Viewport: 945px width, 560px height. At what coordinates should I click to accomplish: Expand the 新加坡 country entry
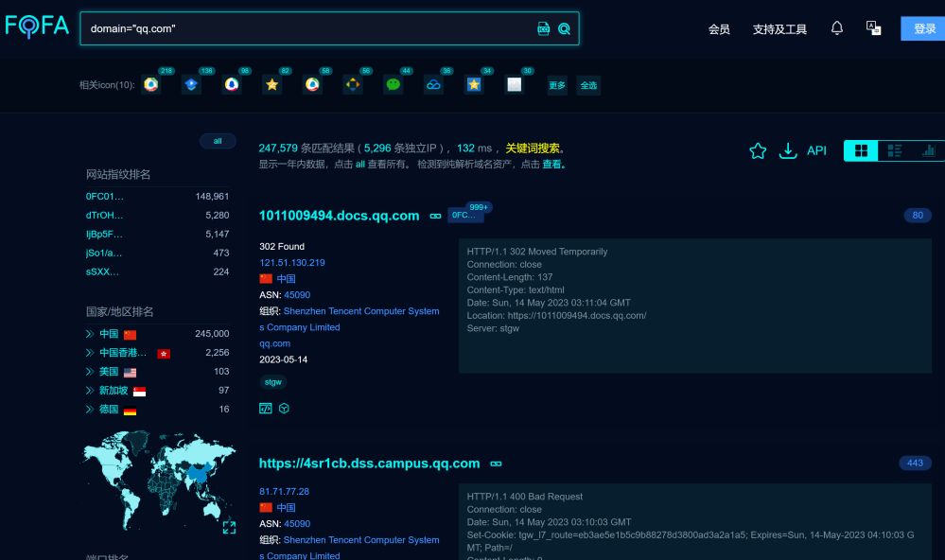click(x=90, y=391)
